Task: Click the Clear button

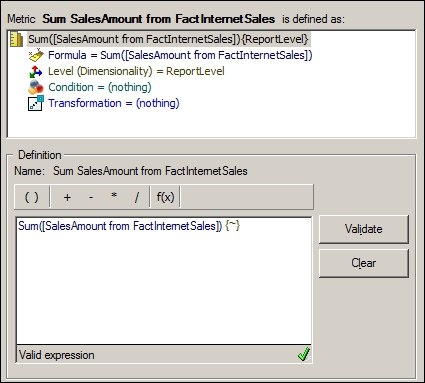Action: (364, 263)
